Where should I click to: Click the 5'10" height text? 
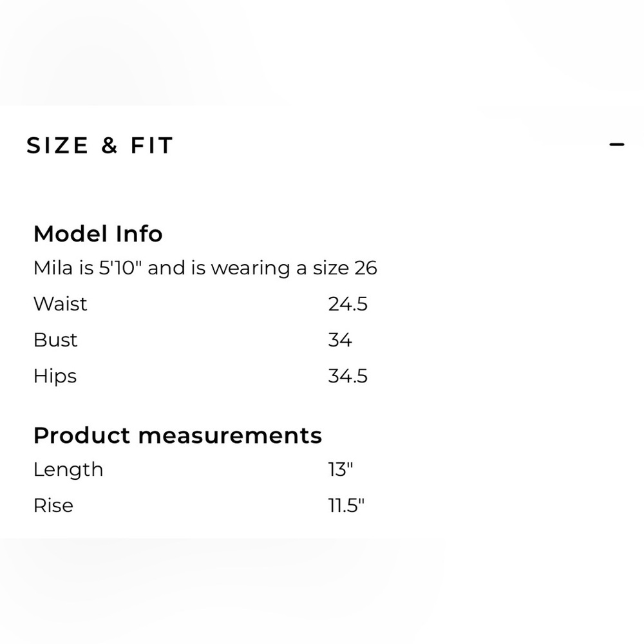[x=120, y=268]
